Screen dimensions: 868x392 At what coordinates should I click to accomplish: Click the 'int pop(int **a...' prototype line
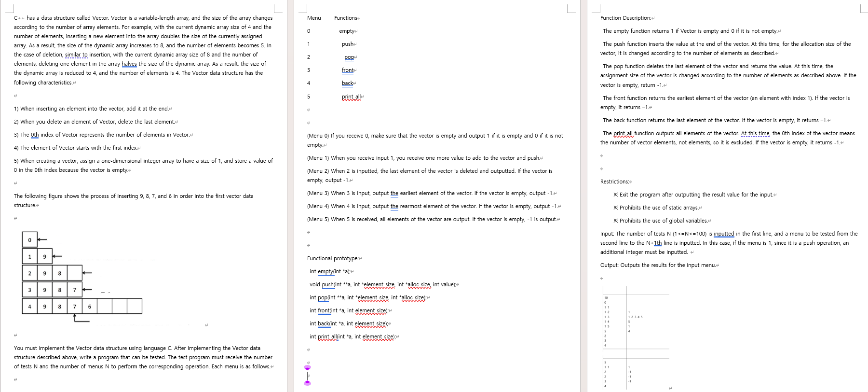coord(368,297)
